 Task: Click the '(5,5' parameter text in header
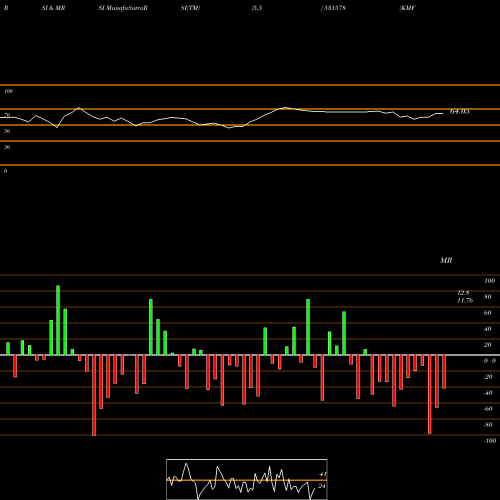(257, 8)
